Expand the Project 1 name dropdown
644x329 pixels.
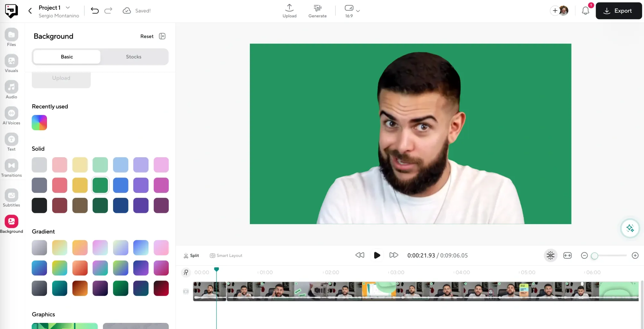click(x=68, y=7)
